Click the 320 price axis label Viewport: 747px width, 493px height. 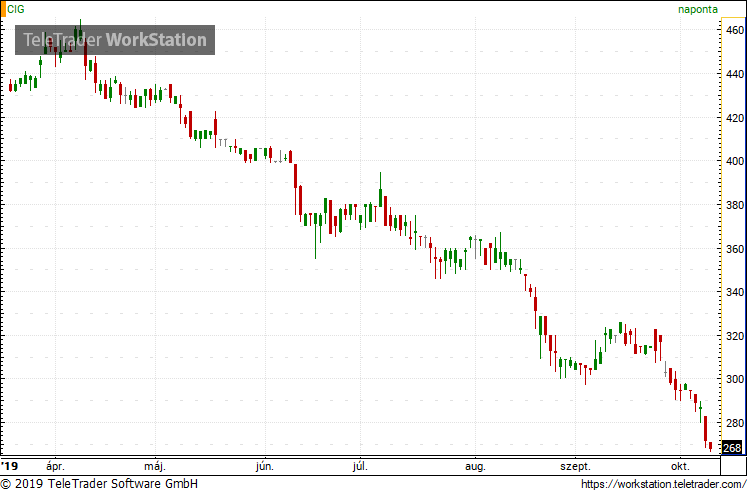(x=736, y=336)
